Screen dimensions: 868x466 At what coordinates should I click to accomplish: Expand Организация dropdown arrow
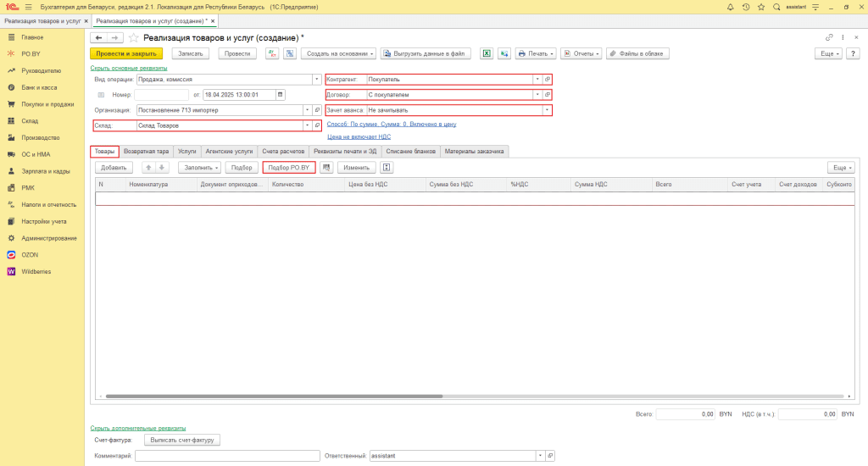[x=307, y=110]
